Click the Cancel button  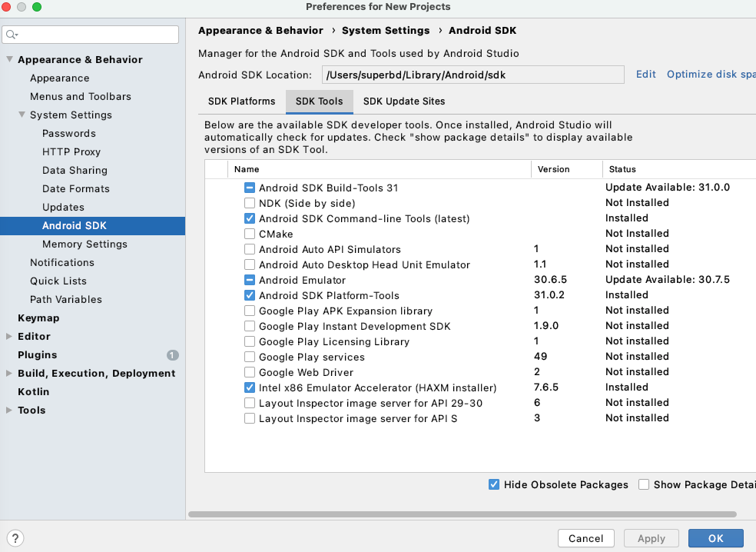(x=585, y=538)
